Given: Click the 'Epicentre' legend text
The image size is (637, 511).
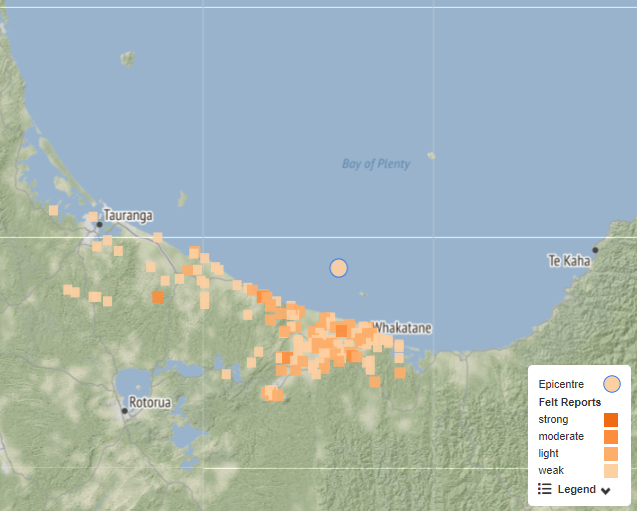Looking at the screenshot, I should (x=561, y=384).
